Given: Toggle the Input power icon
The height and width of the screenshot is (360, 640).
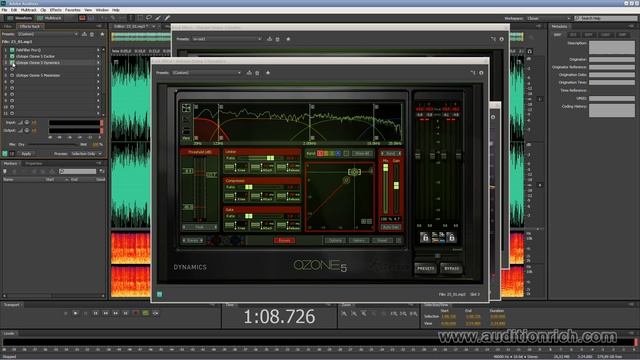Looking at the screenshot, I should coord(27,122).
